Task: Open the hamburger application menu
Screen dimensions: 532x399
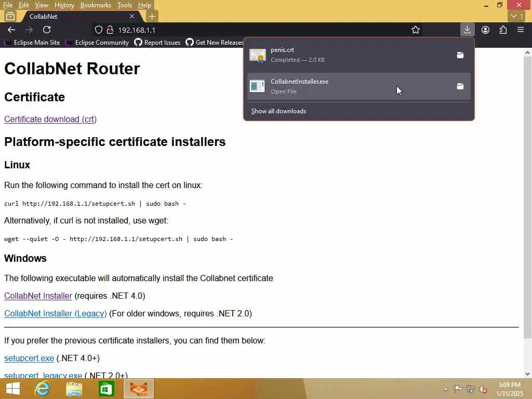Action: click(521, 30)
